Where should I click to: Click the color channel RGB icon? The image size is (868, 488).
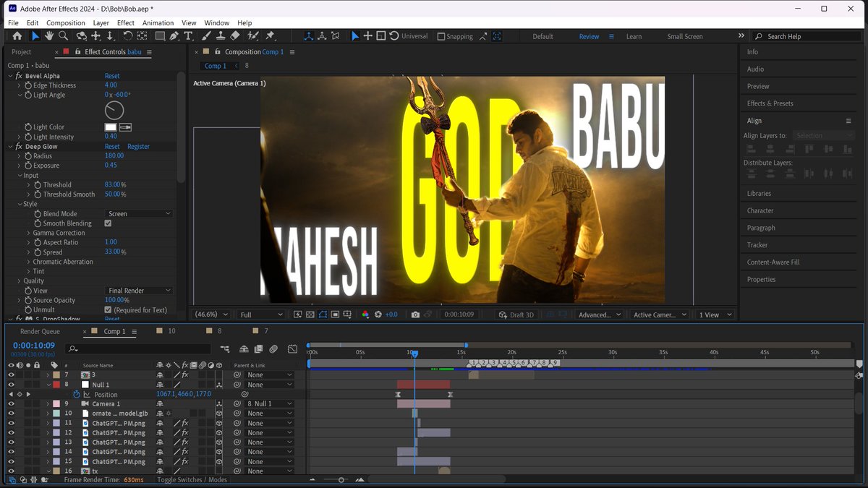365,314
